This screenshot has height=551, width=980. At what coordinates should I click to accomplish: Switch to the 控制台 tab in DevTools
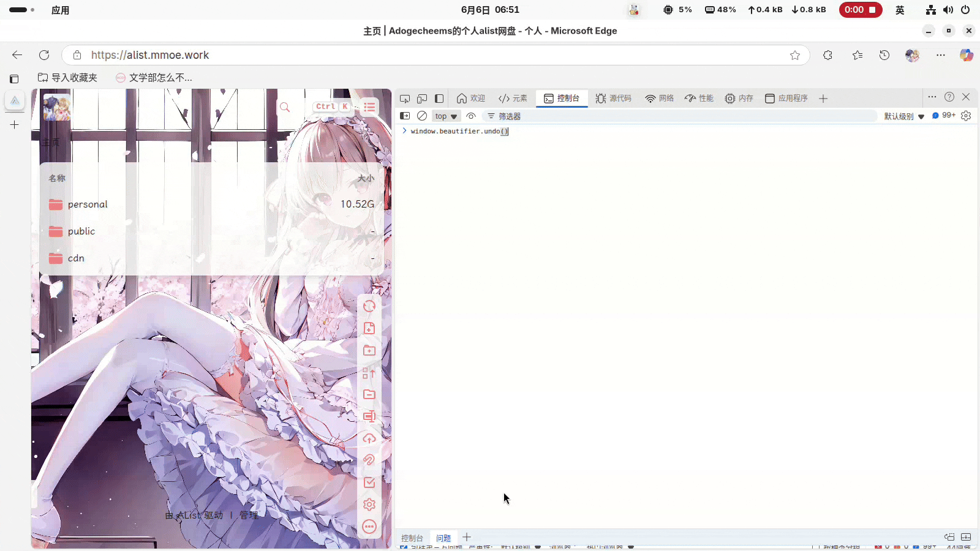click(562, 99)
